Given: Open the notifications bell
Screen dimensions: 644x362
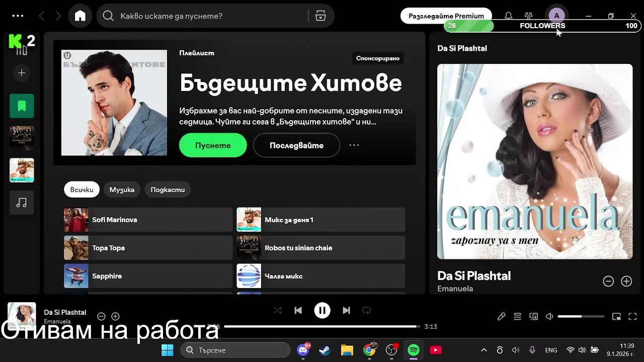Looking at the screenshot, I should point(509,16).
